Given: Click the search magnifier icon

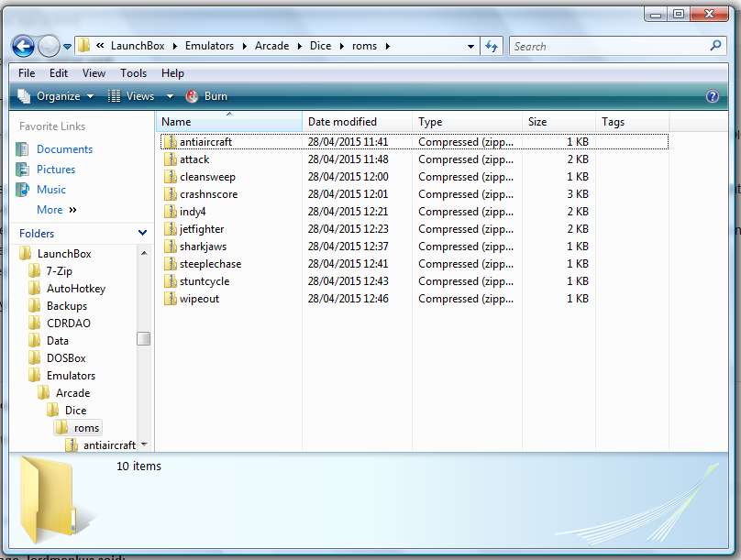Looking at the screenshot, I should (x=716, y=46).
